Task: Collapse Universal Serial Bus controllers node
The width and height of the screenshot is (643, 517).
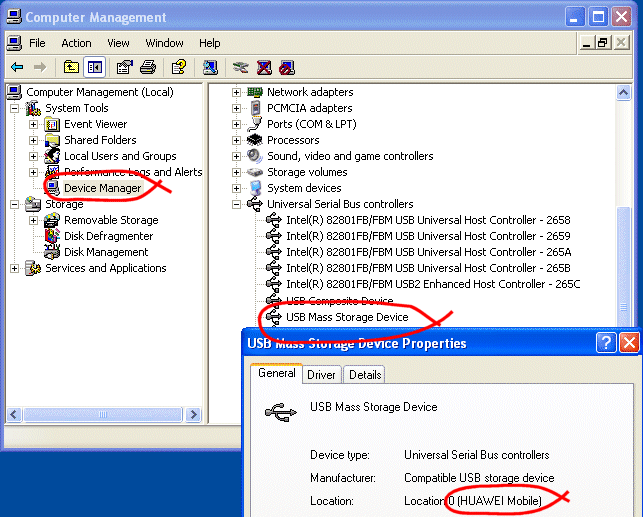Action: coord(237,204)
